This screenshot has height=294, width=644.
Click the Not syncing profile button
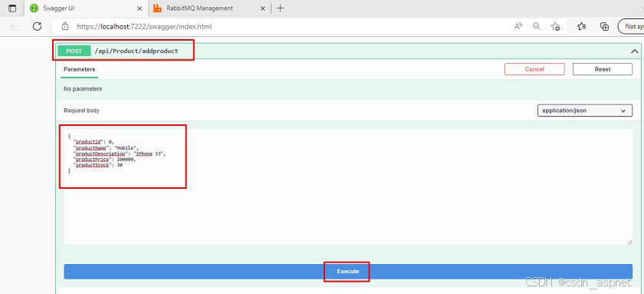[x=631, y=26]
